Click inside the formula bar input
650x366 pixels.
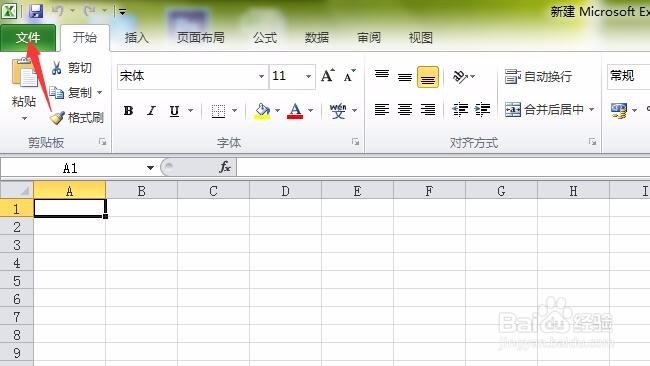pyautogui.click(x=444, y=168)
